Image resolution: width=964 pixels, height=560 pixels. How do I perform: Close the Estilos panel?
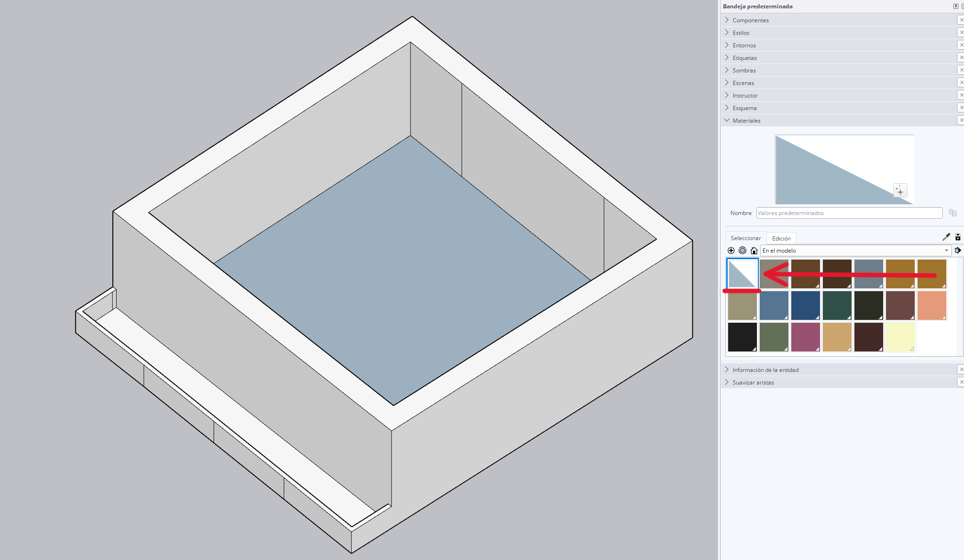pos(961,33)
